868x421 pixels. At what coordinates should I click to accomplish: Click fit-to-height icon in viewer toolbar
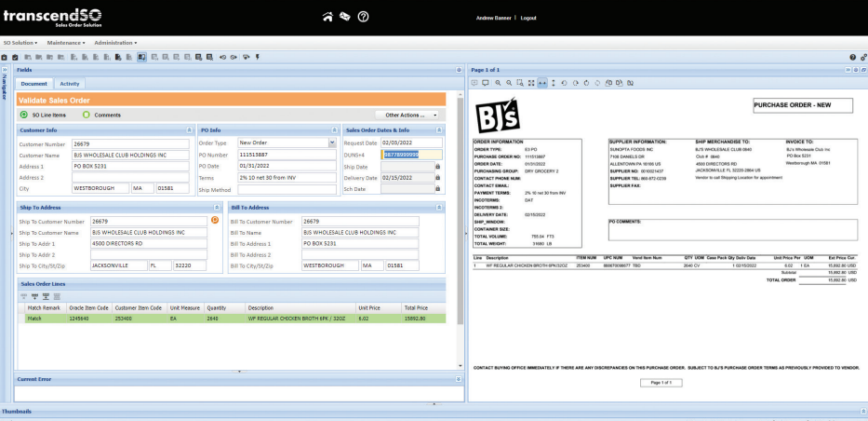pyautogui.click(x=554, y=83)
